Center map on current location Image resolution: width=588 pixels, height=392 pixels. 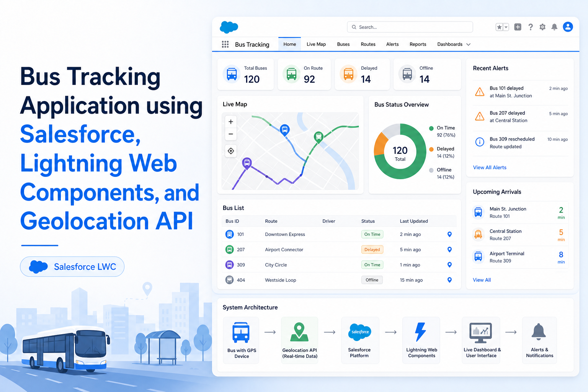tap(231, 151)
